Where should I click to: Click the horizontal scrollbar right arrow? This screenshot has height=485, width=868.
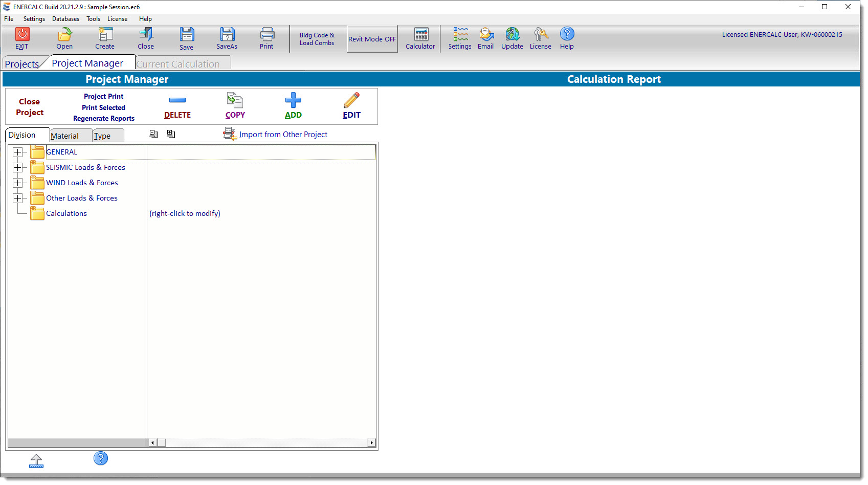(371, 443)
